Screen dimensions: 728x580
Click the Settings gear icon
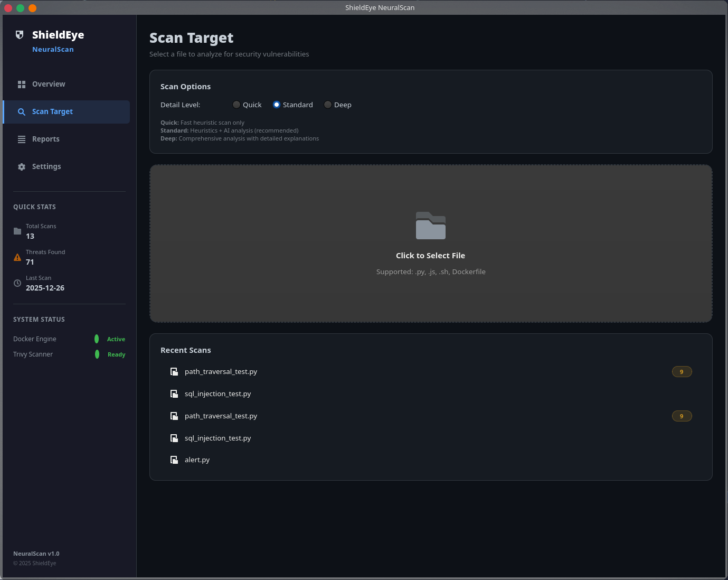click(x=22, y=167)
